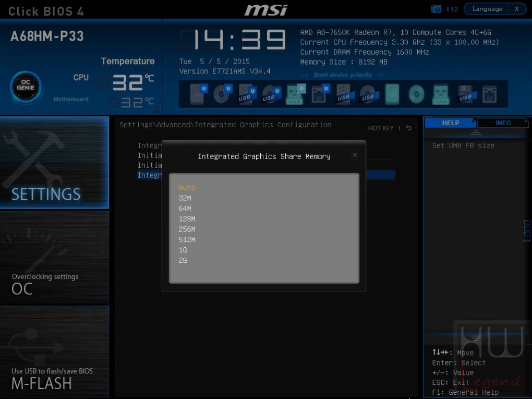532x399 pixels.
Task: Open the HOT KEY list
Action: click(381, 128)
